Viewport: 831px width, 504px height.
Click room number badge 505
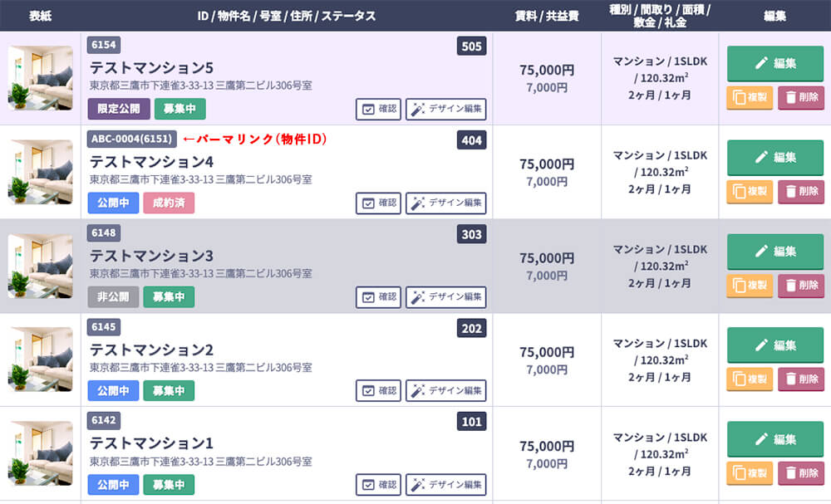coord(471,46)
